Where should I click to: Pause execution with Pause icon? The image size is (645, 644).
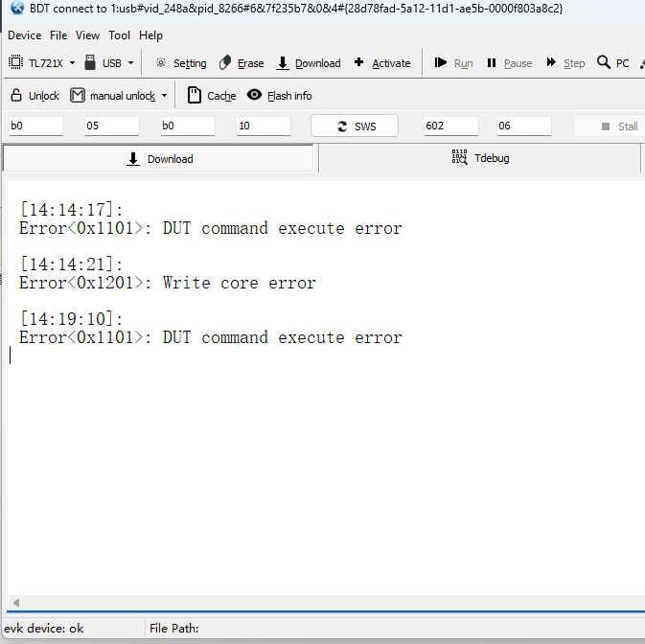pos(492,63)
